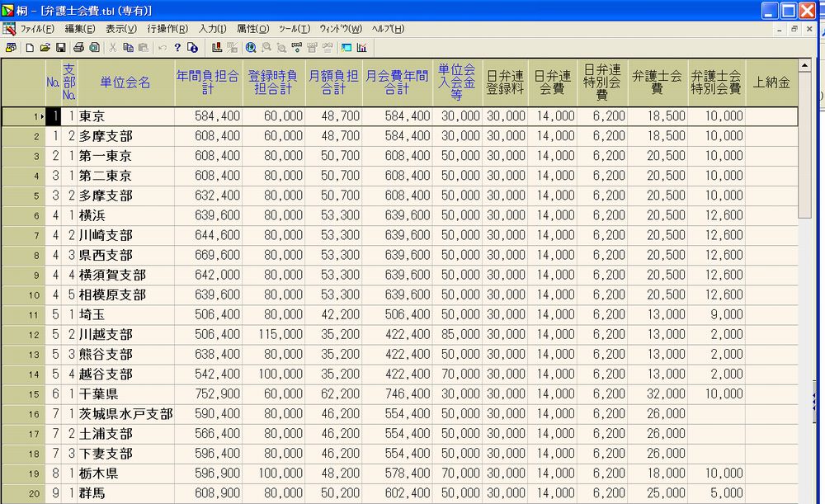Save the table with the floppy disk icon
This screenshot has width=825, height=504.
[60, 48]
